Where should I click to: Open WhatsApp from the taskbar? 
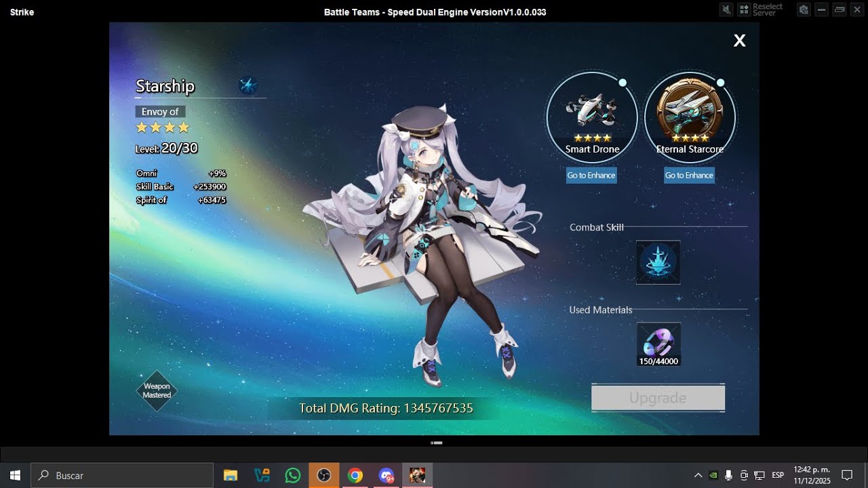pyautogui.click(x=293, y=475)
